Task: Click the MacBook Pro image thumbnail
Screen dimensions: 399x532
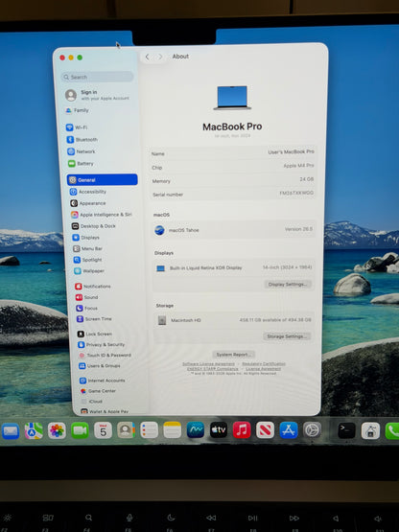Action: [232, 98]
